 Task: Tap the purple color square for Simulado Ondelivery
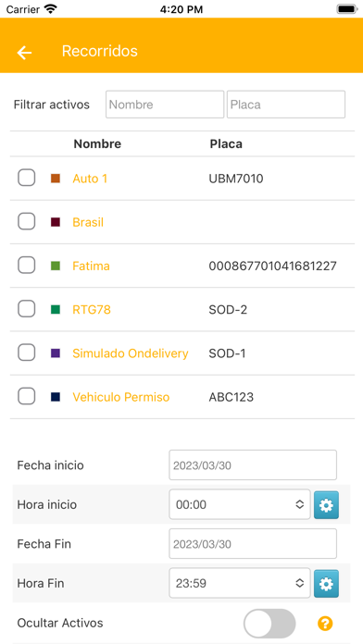point(56,353)
